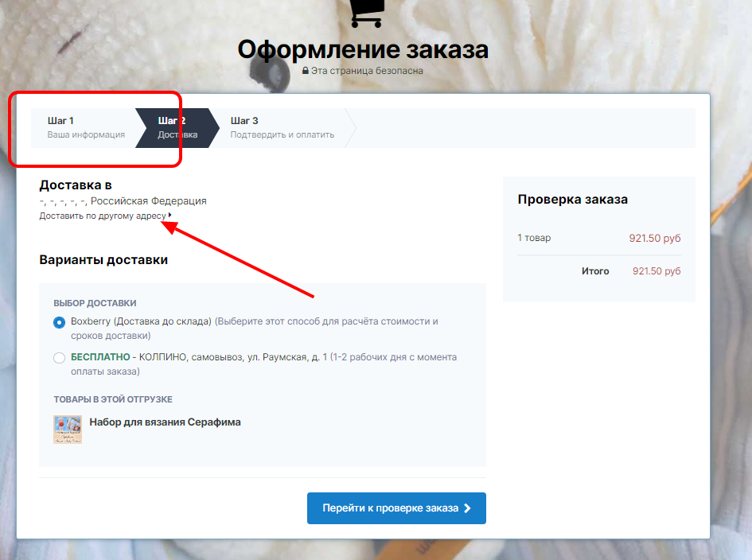
Task: Click the Оформление заказа heading
Action: pyautogui.click(x=363, y=49)
